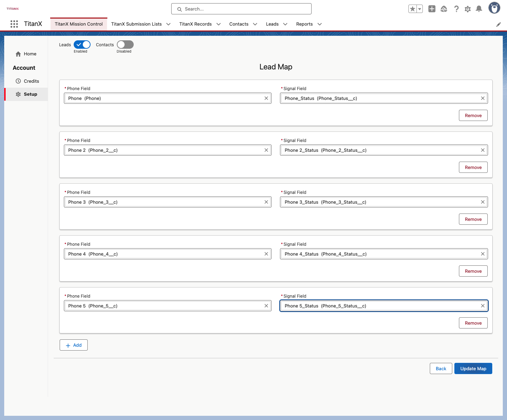507x420 pixels.
Task: Open the Phone 4_Status signal field
Action: click(x=384, y=254)
